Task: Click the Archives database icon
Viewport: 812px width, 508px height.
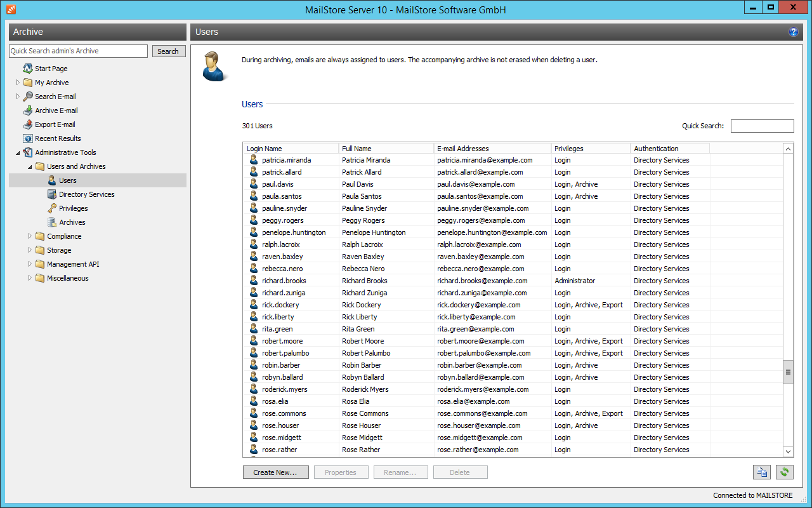Action: tap(52, 222)
